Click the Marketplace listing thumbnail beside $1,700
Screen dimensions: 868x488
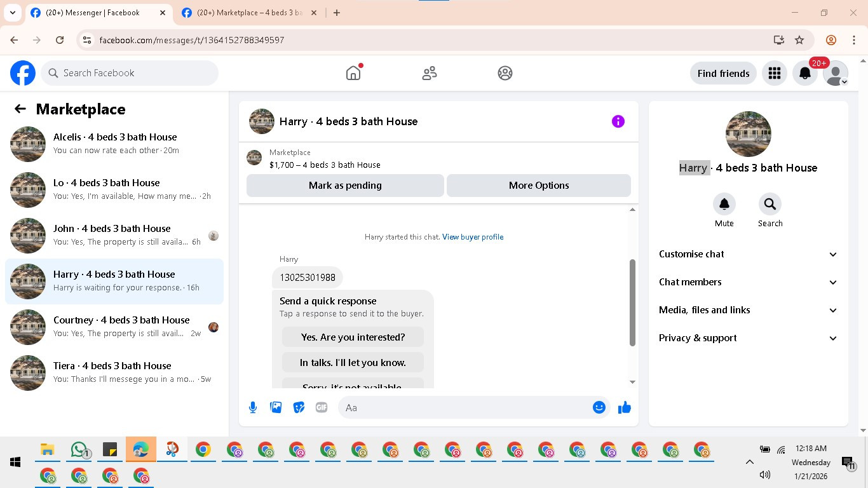click(254, 158)
